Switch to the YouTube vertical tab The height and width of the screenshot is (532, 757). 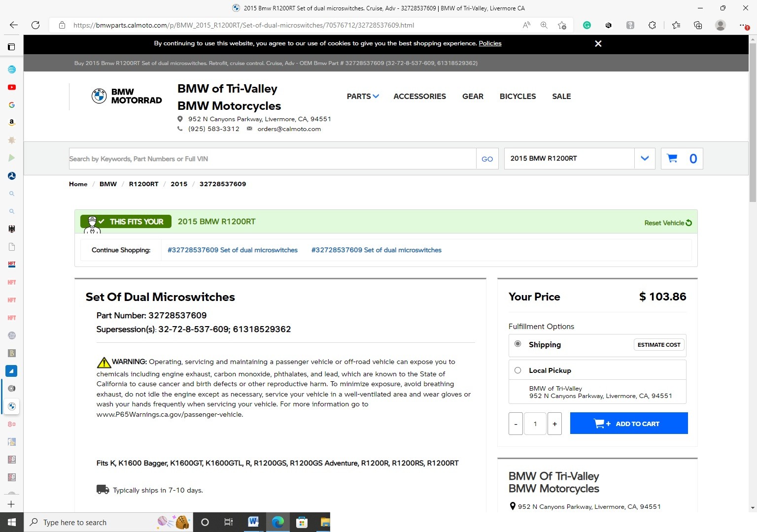coord(12,87)
